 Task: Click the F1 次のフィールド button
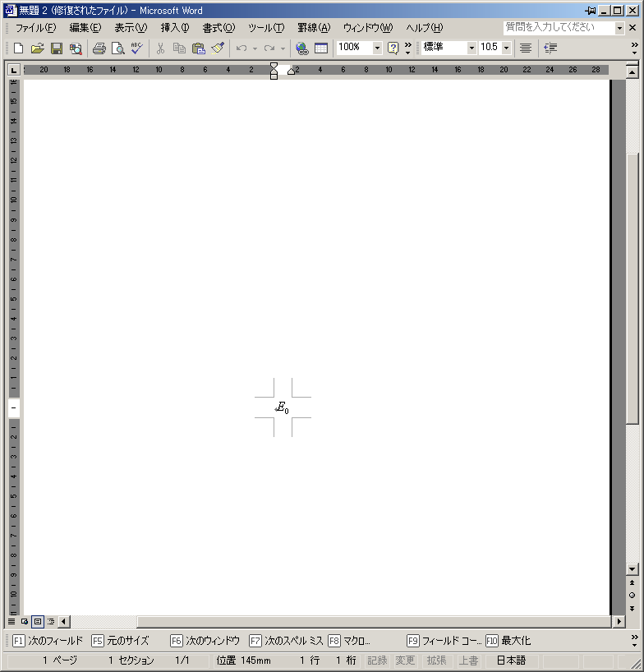tap(48, 641)
